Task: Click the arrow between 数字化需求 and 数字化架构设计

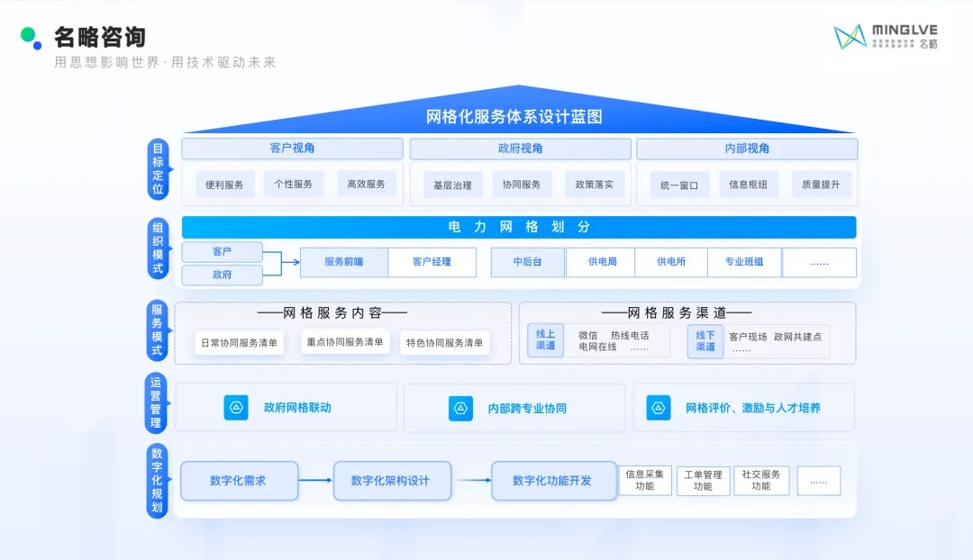Action: (315, 481)
